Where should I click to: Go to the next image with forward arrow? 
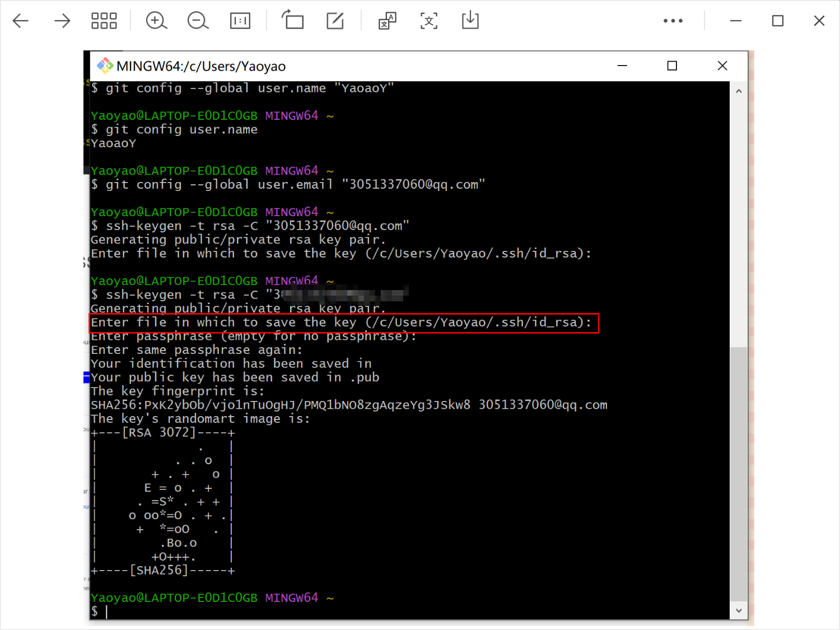(62, 21)
